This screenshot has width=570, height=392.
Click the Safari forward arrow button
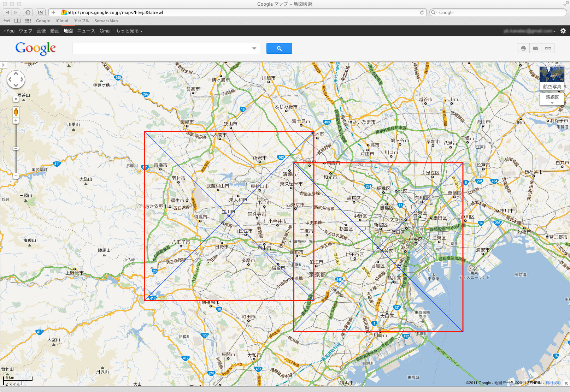(x=16, y=12)
